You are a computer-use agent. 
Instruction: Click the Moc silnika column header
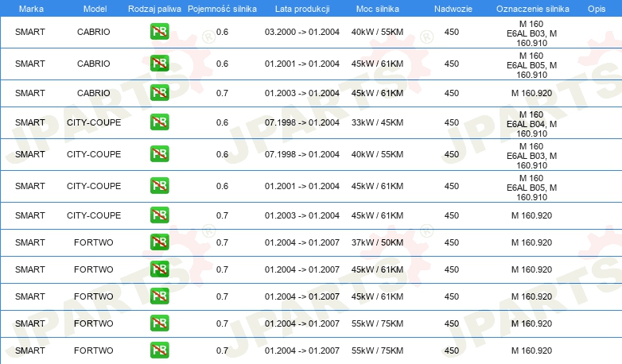pos(377,9)
